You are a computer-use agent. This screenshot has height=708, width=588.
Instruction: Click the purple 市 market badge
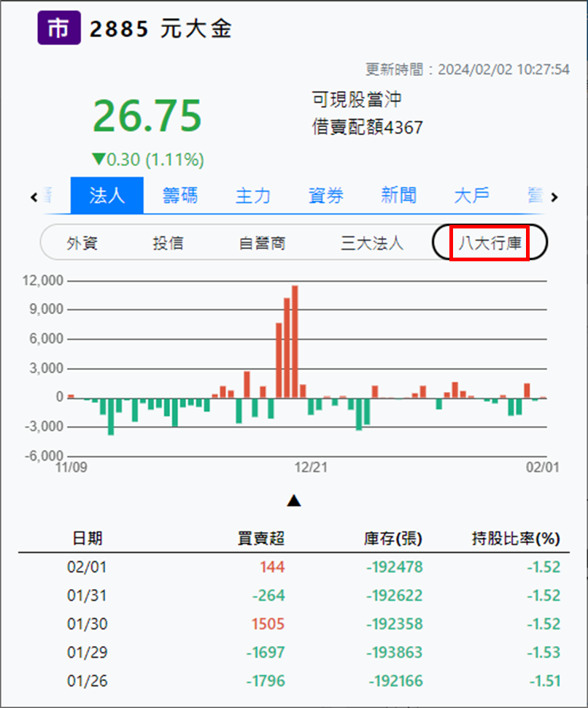pos(59,28)
